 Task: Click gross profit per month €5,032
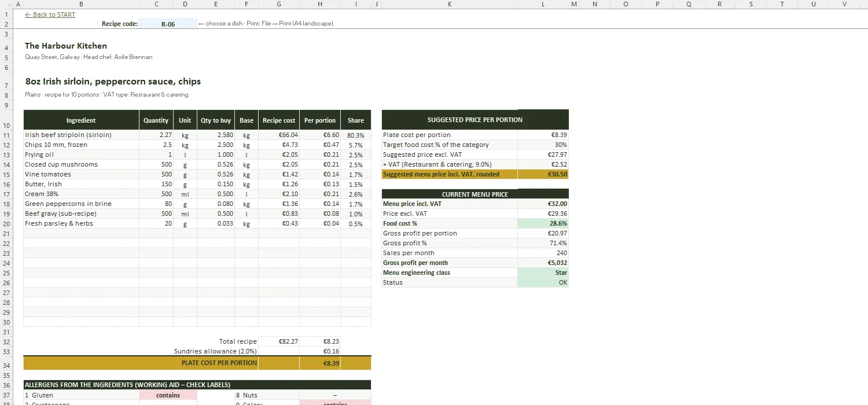[x=543, y=263]
